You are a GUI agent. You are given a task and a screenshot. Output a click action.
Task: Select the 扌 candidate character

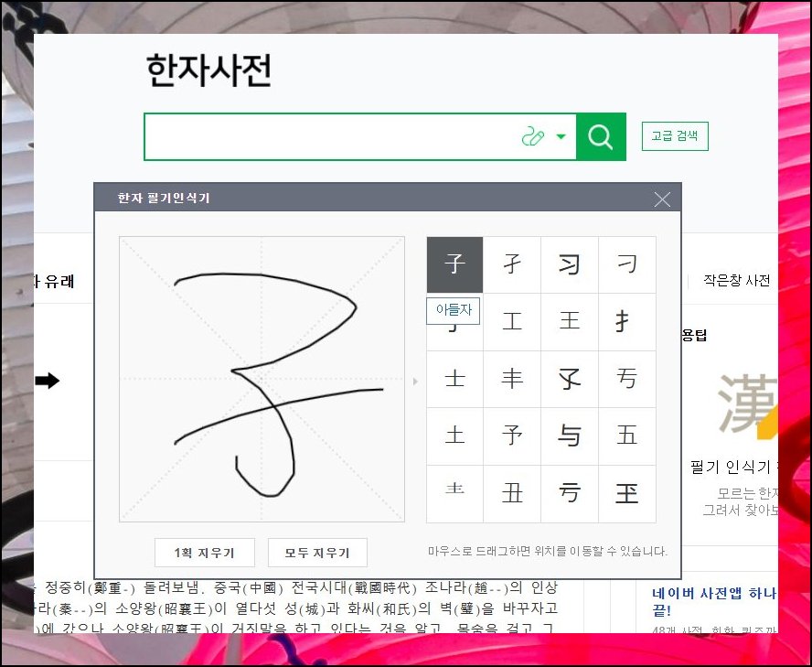tap(627, 322)
